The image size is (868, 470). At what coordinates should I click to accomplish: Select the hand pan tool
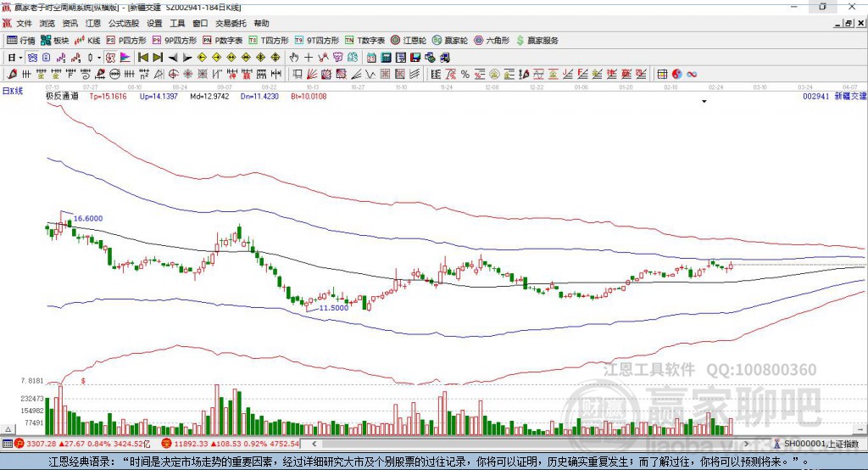(x=294, y=58)
